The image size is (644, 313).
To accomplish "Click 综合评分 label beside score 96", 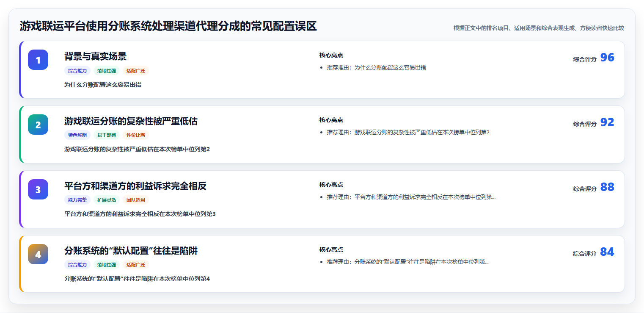I will pos(585,59).
